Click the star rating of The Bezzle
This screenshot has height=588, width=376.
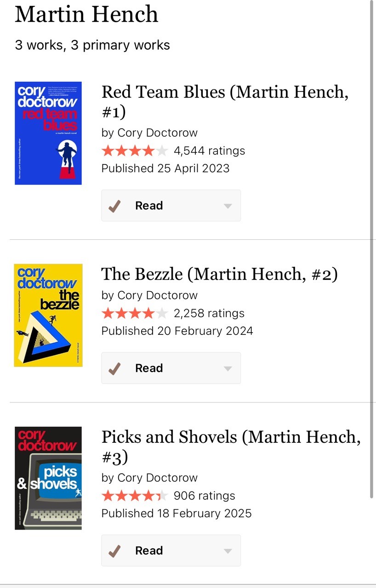[x=135, y=313]
